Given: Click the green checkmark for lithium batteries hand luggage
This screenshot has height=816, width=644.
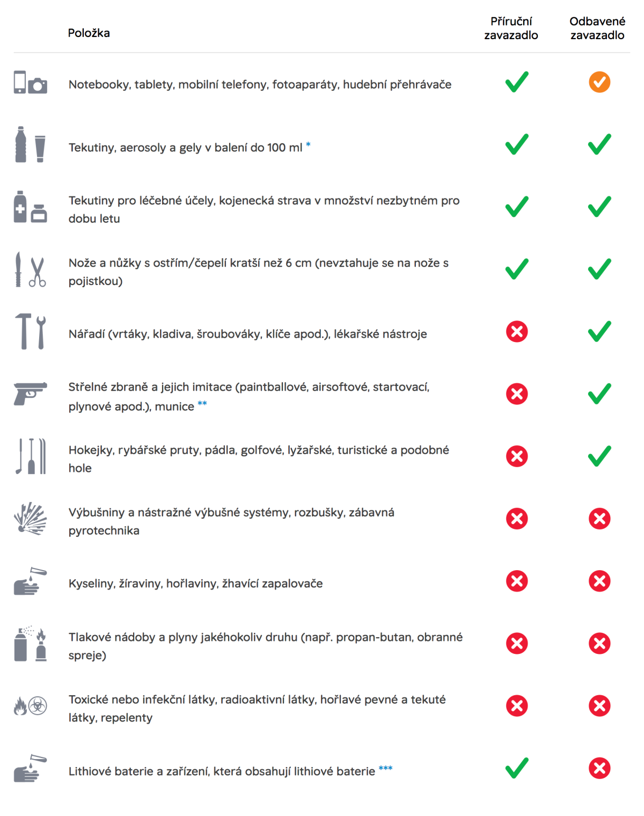Looking at the screenshot, I should pyautogui.click(x=517, y=768).
